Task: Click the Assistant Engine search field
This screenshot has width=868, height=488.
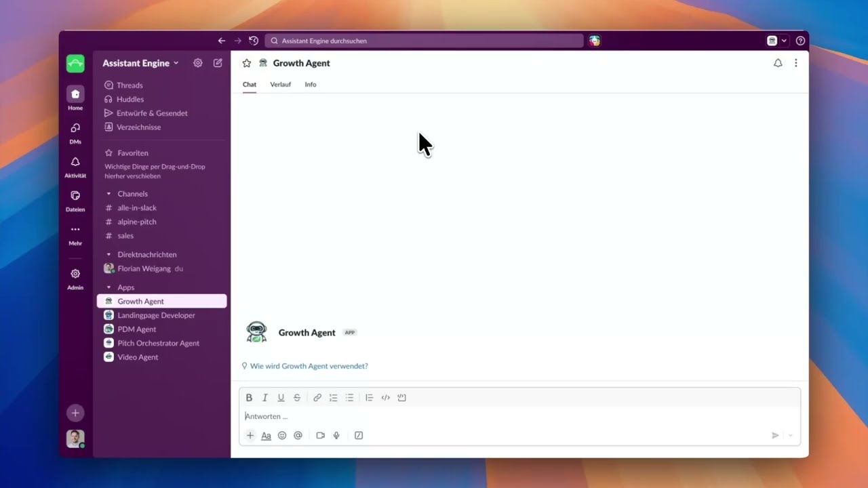Action: point(424,41)
